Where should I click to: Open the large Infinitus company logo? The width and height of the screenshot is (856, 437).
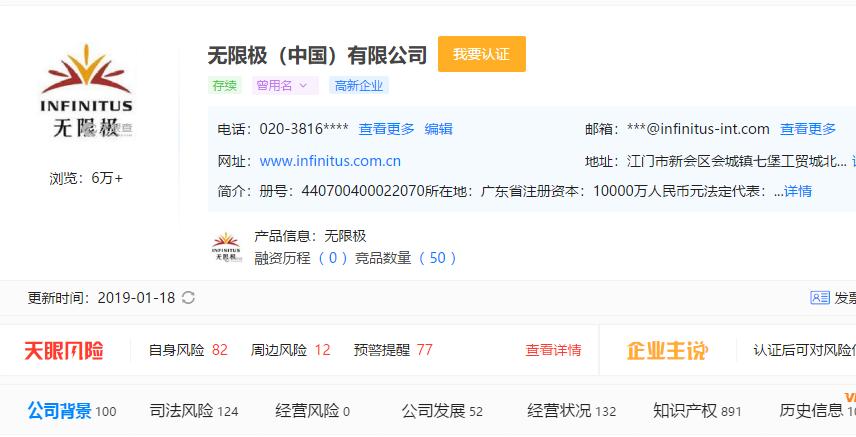click(x=87, y=90)
